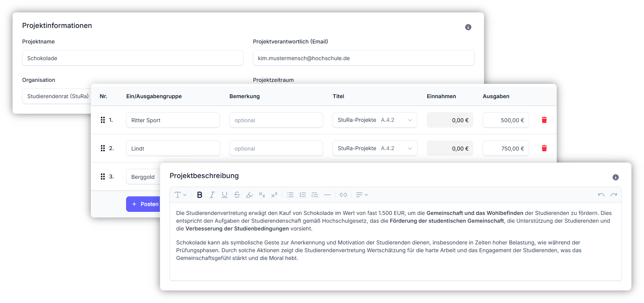Insert a hyperlink in the description
644x303 pixels.
(x=343, y=195)
